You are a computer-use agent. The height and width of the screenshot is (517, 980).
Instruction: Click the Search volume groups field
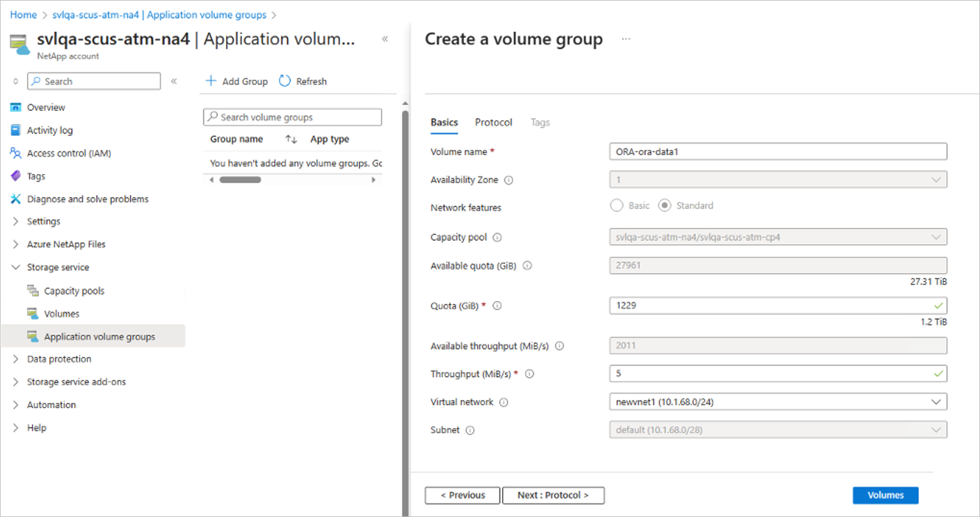pyautogui.click(x=292, y=117)
